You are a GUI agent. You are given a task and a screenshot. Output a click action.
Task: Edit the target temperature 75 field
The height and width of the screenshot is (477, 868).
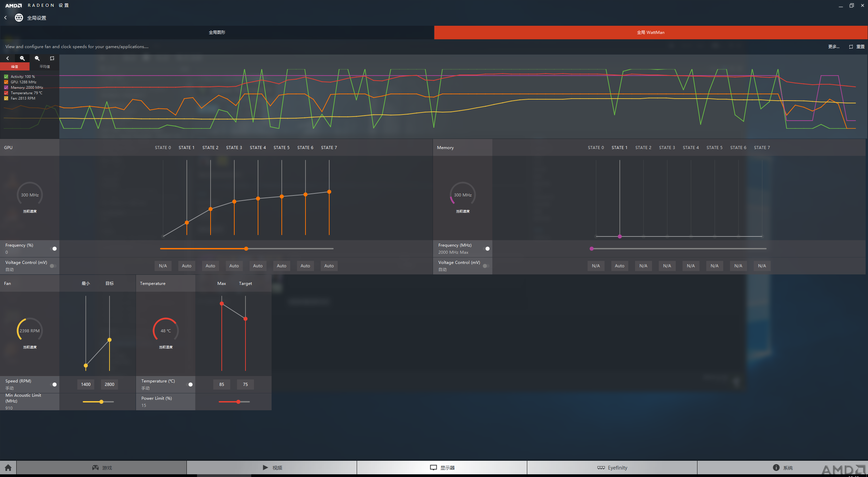(x=245, y=385)
